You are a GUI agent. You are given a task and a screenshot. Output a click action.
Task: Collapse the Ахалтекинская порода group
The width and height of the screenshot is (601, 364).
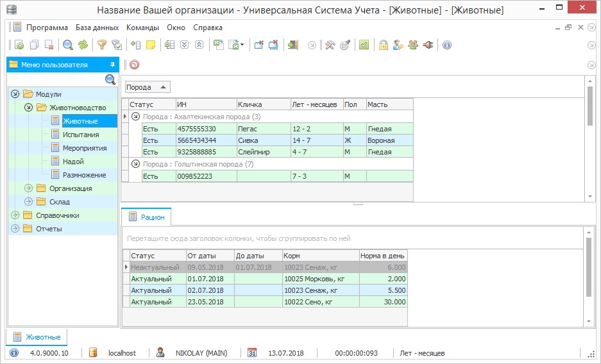tap(135, 117)
